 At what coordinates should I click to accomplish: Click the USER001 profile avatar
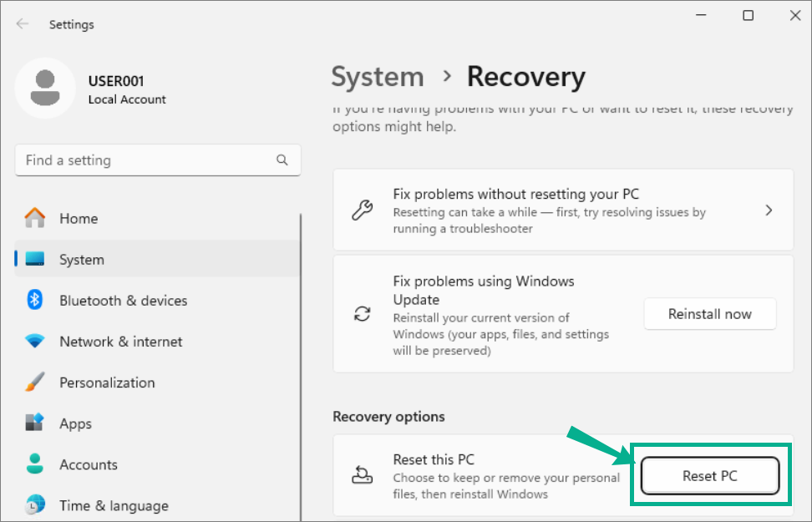pyautogui.click(x=45, y=88)
